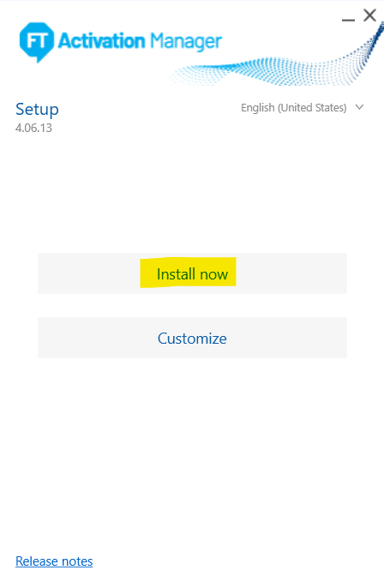This screenshot has width=384, height=588.
Task: Open the English (United States) language selector
Action: click(303, 108)
